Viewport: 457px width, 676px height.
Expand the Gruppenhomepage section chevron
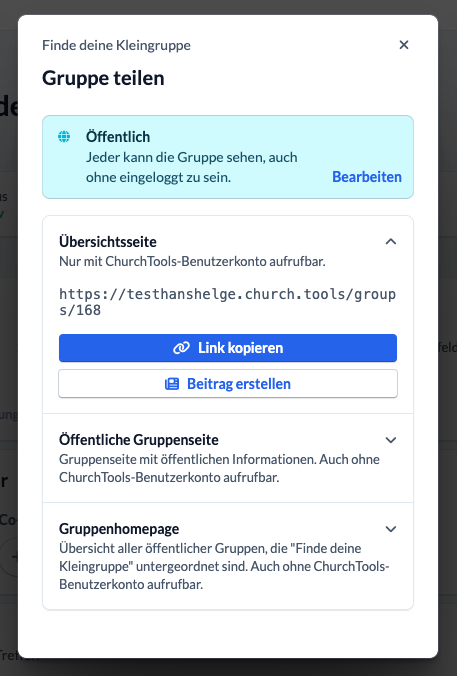391,529
